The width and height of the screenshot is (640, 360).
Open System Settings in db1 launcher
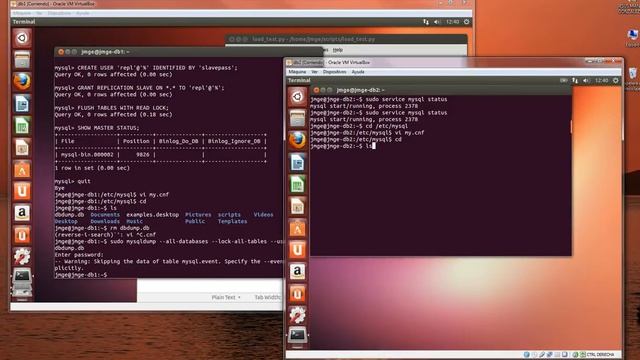pos(22,257)
